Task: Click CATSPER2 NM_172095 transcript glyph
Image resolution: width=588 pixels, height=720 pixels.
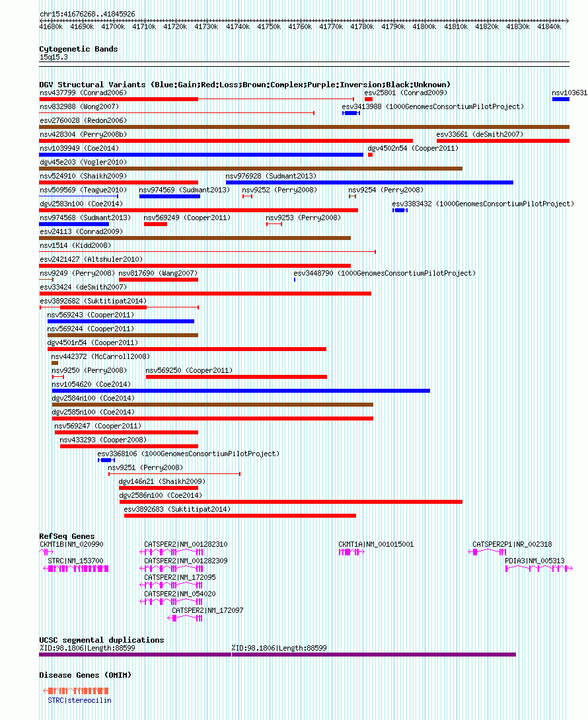Action: coord(171,585)
